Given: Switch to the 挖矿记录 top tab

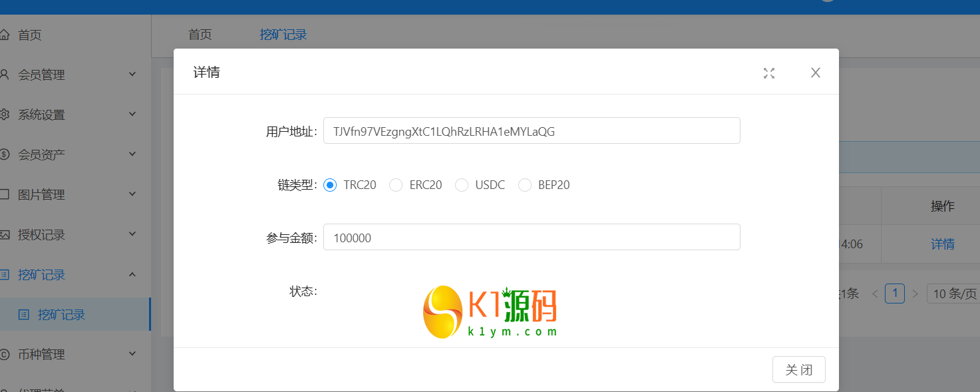Looking at the screenshot, I should pos(283,35).
